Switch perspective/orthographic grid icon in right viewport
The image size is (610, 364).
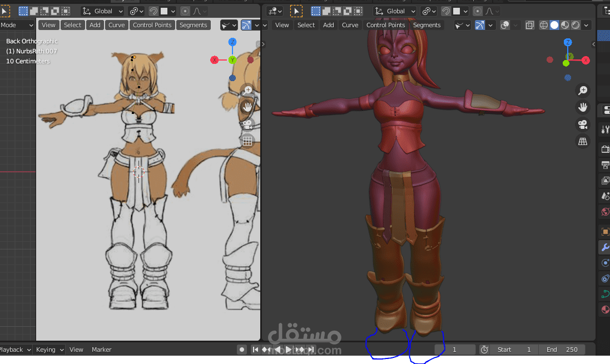coord(583,142)
